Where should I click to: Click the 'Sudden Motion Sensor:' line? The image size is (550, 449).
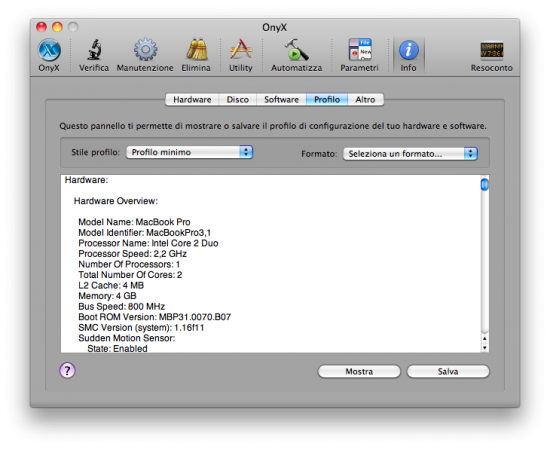click(127, 338)
